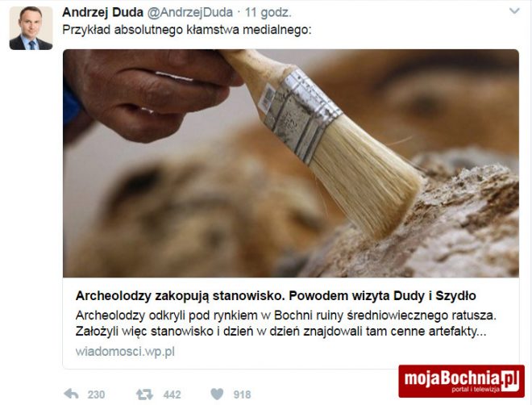This screenshot has height=405, width=532.
Task: Click tweet text 'Przykład absolutnego kłamstwa medialnego'
Action: (187, 30)
